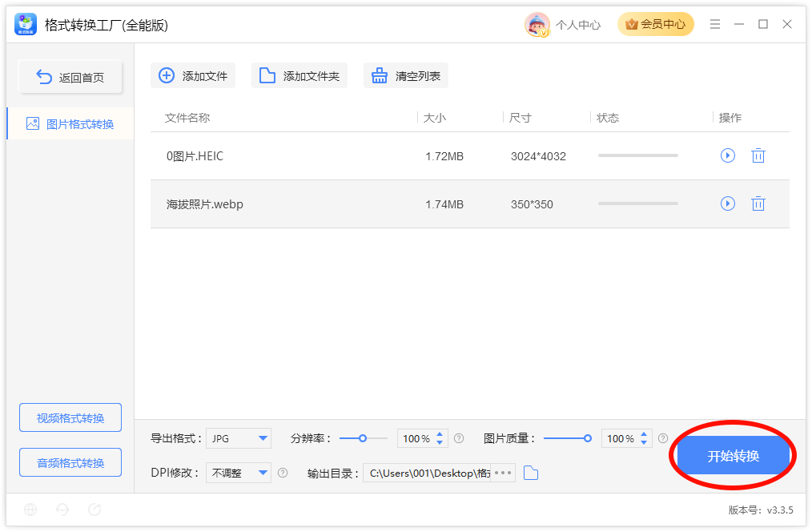Click 添加文件夹 to add a folder
The image size is (812, 532).
pos(299,75)
